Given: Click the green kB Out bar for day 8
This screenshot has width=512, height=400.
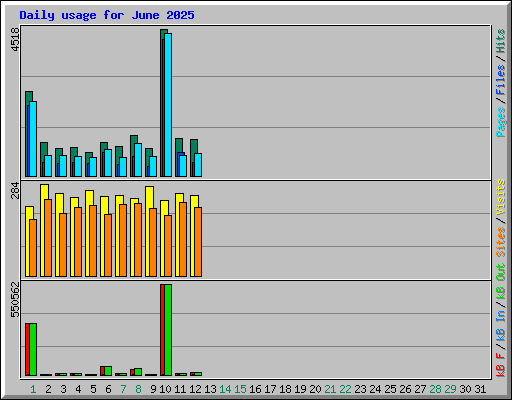Looking at the screenshot, I should point(138,372).
